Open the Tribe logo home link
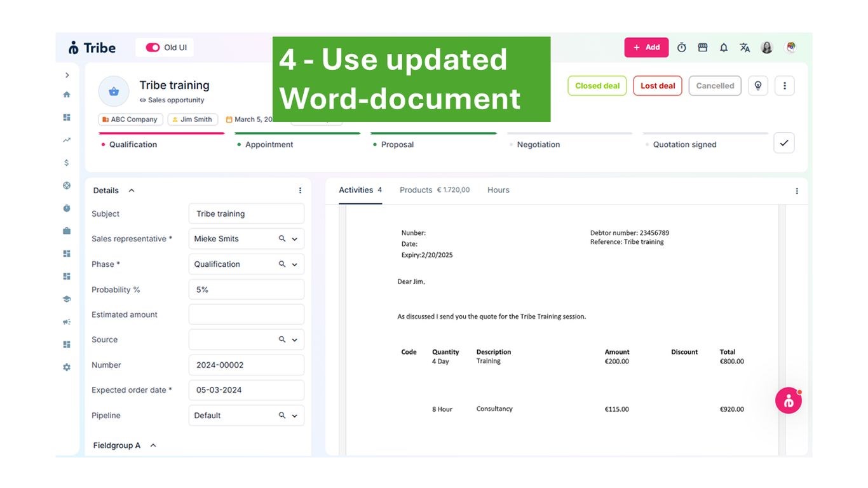Viewport: 868px width, 488px height. point(92,48)
